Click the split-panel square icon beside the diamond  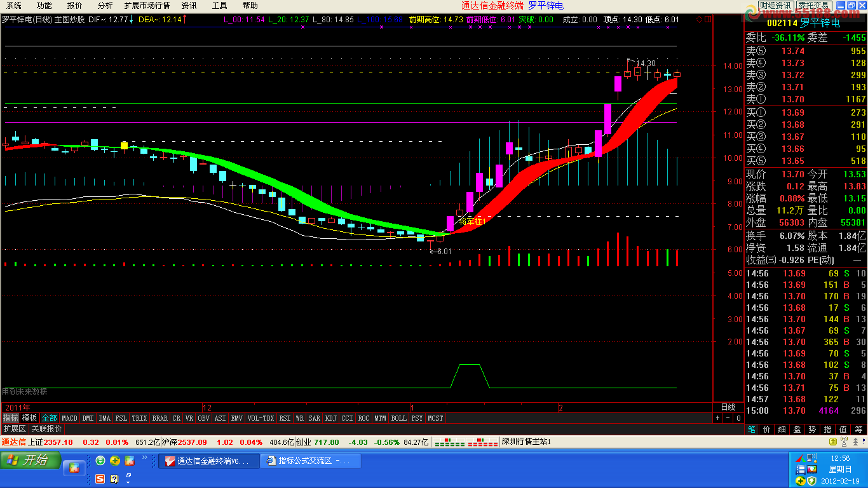click(x=708, y=20)
